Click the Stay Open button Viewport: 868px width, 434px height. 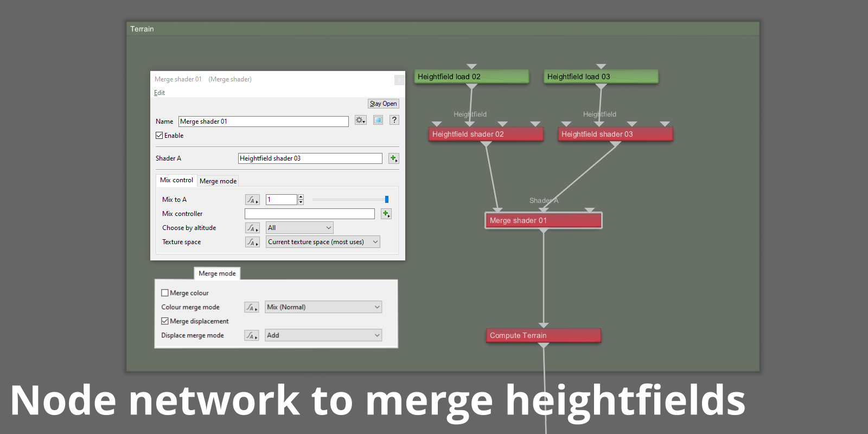(384, 104)
